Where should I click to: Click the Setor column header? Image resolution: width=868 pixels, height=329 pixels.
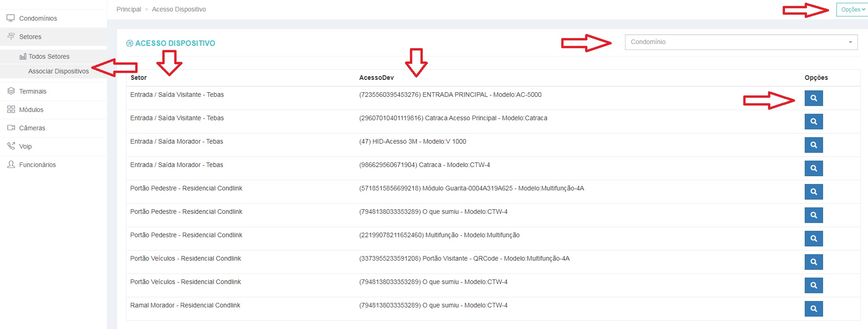138,78
